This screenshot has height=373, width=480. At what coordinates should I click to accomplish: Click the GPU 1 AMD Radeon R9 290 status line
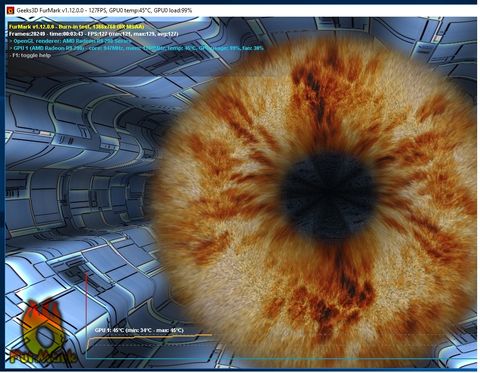pos(136,48)
